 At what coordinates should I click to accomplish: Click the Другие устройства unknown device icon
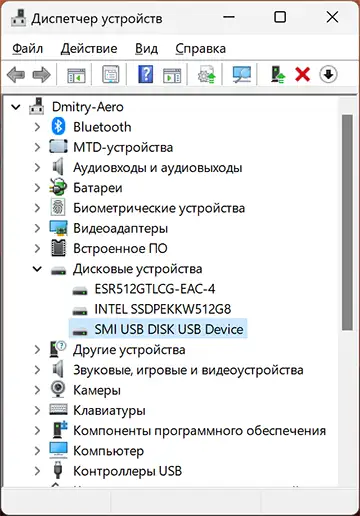58,349
